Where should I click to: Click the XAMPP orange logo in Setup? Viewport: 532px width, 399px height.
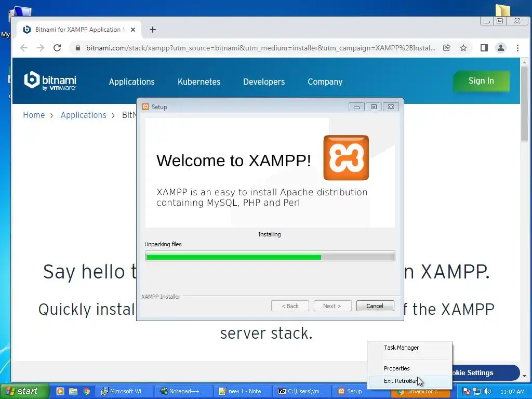point(346,158)
